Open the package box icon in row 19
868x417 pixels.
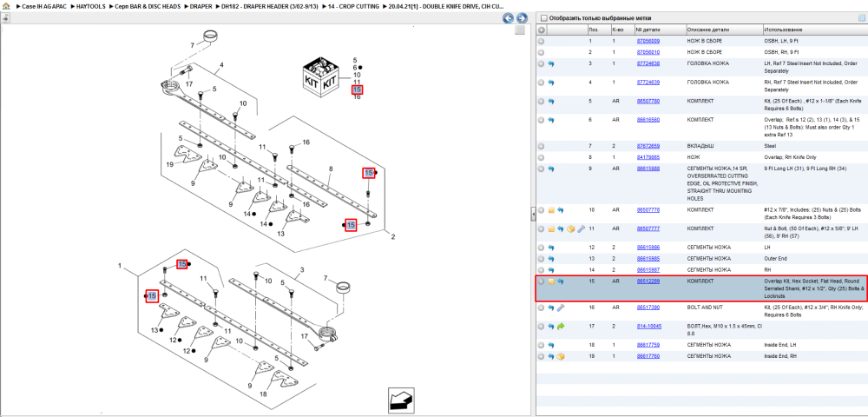pyautogui.click(x=561, y=355)
